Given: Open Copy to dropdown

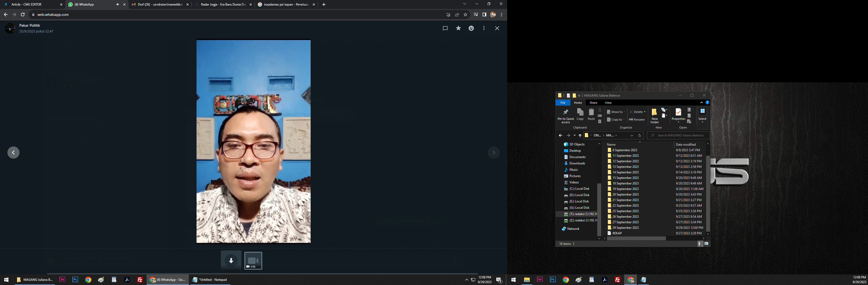Looking at the screenshot, I should [616, 120].
